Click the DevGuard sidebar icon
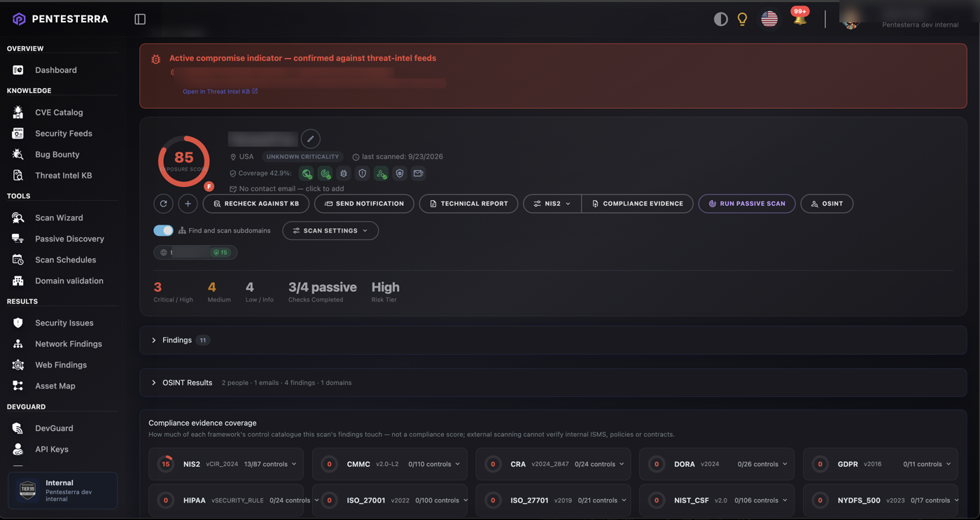This screenshot has height=520, width=980. click(x=18, y=428)
